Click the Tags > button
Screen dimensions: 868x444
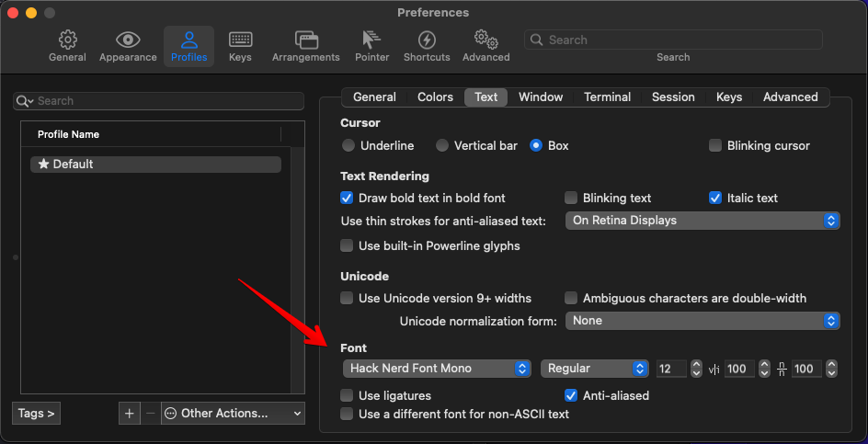coord(38,414)
